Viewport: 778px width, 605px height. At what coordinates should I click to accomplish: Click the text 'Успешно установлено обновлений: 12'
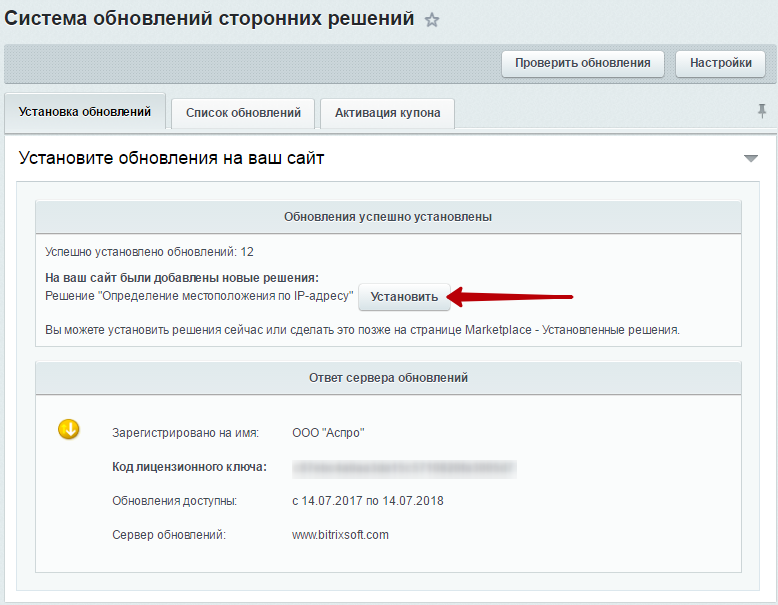[149, 252]
